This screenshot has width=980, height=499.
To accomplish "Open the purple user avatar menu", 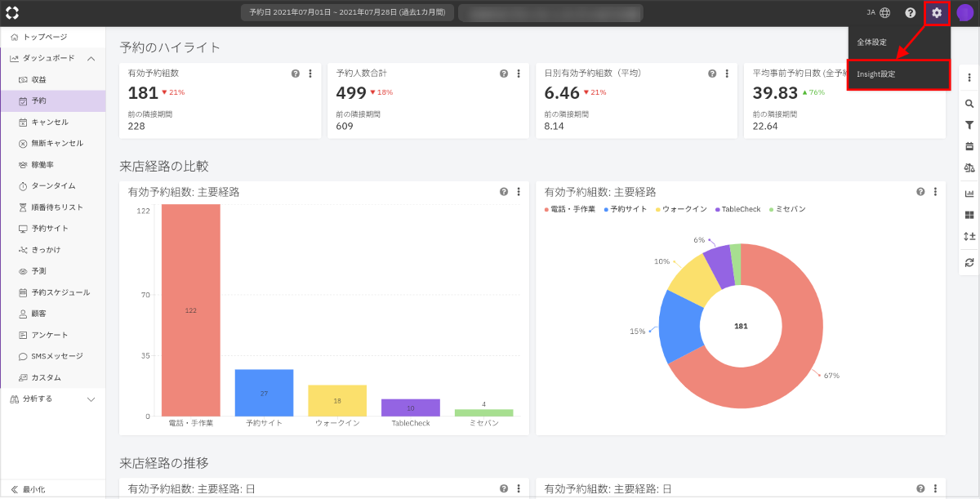I will (x=964, y=13).
